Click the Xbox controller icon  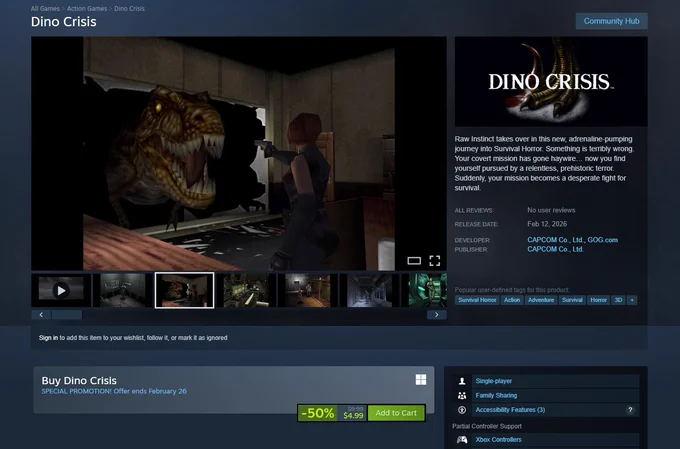[462, 439]
